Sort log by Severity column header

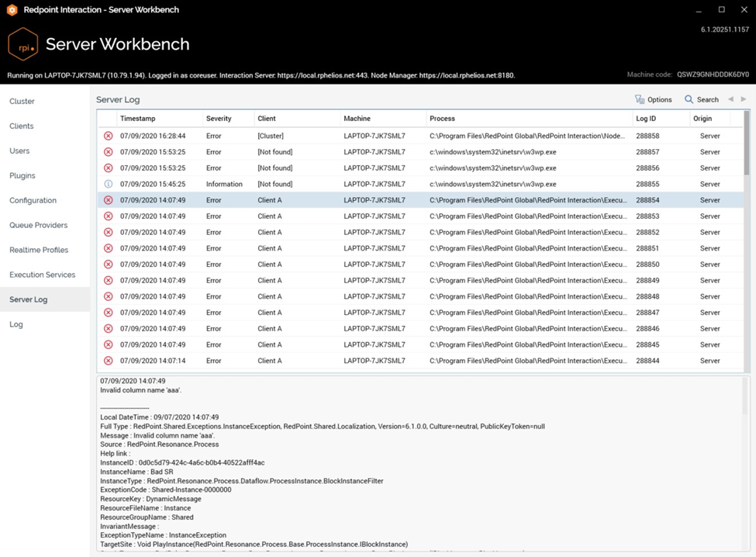click(219, 119)
